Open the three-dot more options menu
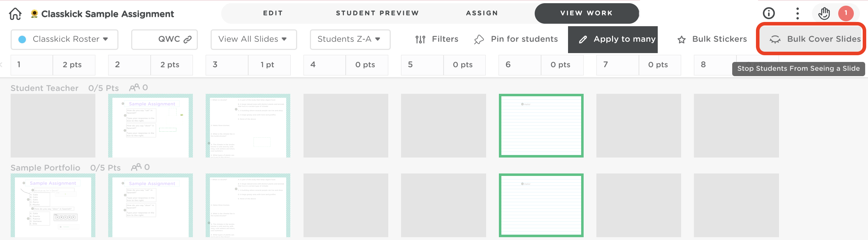 (797, 13)
